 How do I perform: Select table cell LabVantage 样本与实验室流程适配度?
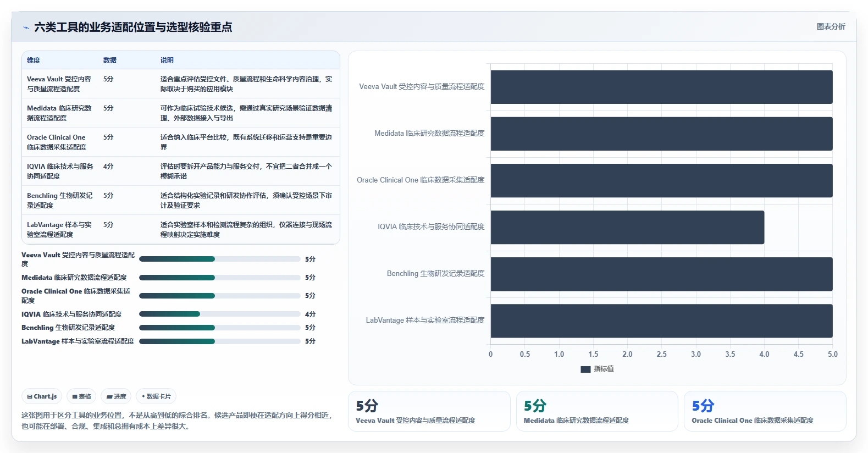59,229
